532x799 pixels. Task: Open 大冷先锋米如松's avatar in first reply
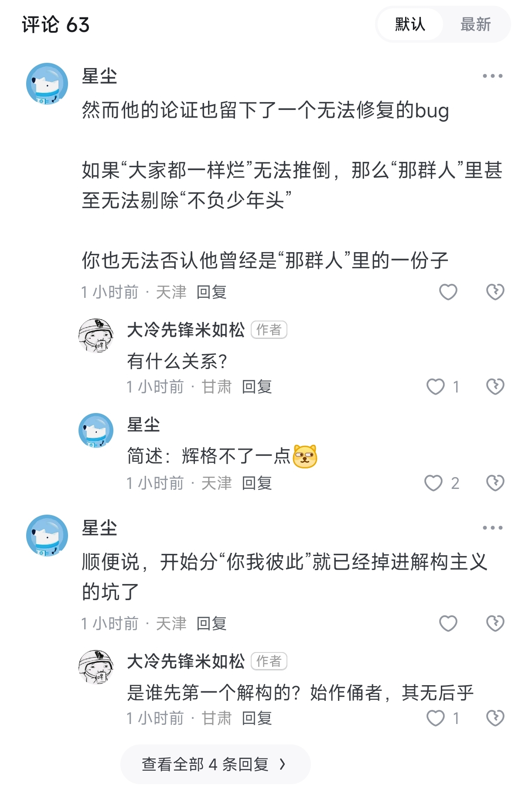tap(96, 335)
